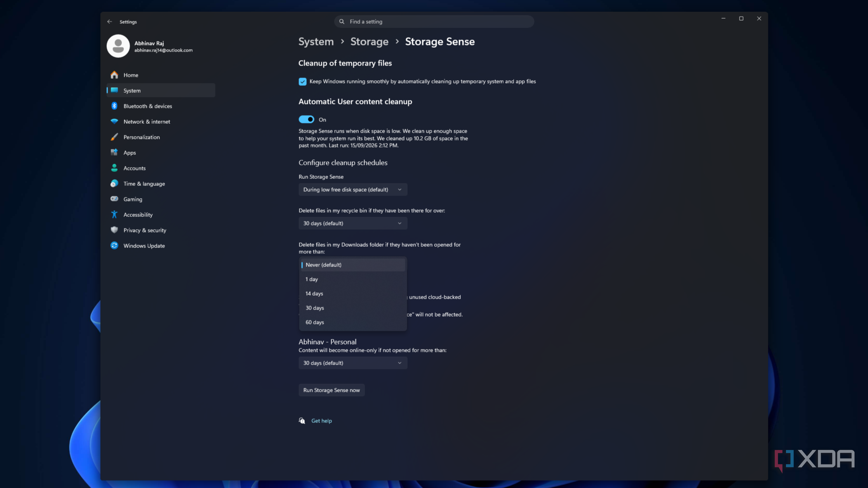
Task: Open Time & language settings
Action: point(161,183)
